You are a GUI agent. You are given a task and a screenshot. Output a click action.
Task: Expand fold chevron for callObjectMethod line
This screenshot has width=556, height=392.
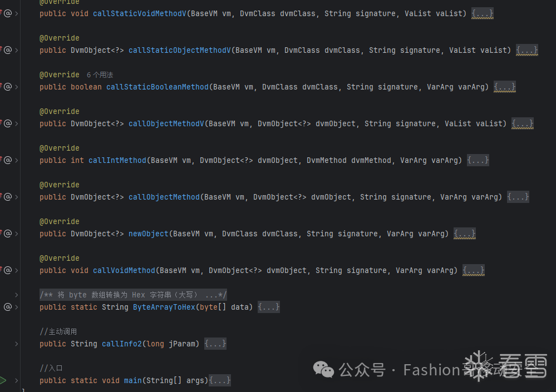pyautogui.click(x=16, y=197)
